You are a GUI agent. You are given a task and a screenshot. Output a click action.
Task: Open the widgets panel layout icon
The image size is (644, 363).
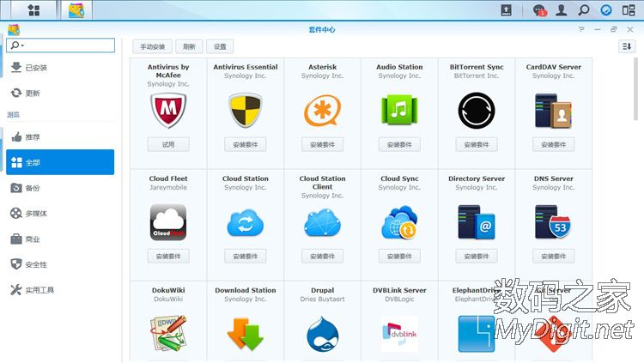coord(629,9)
